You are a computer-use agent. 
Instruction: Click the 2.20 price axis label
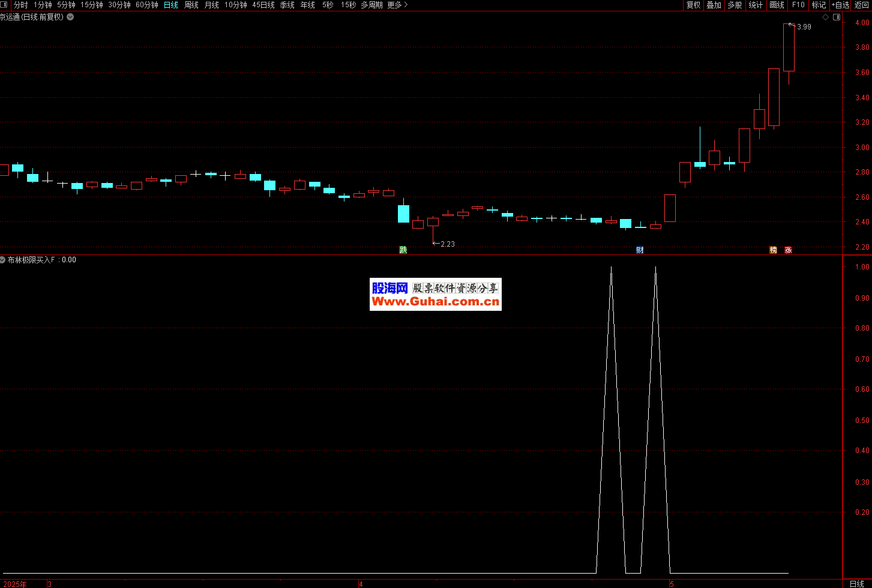point(862,247)
